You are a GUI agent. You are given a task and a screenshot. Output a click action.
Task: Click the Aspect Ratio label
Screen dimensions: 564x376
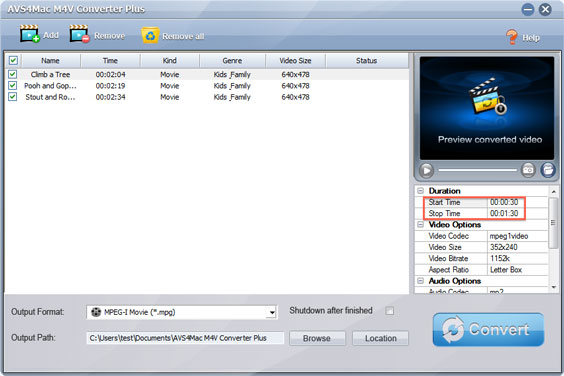click(x=449, y=269)
